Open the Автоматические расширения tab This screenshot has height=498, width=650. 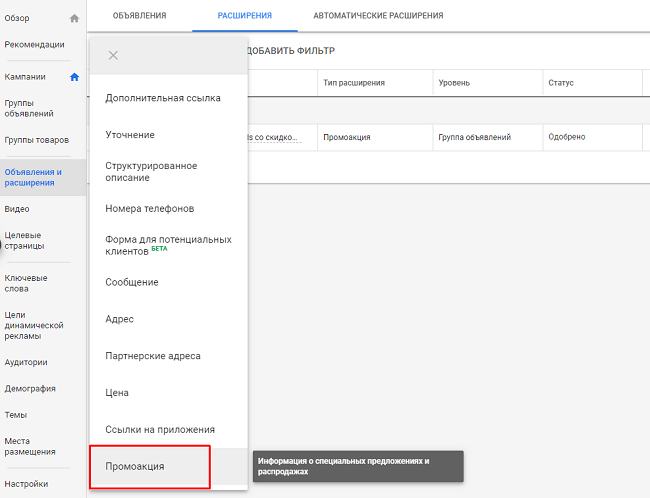point(378,16)
